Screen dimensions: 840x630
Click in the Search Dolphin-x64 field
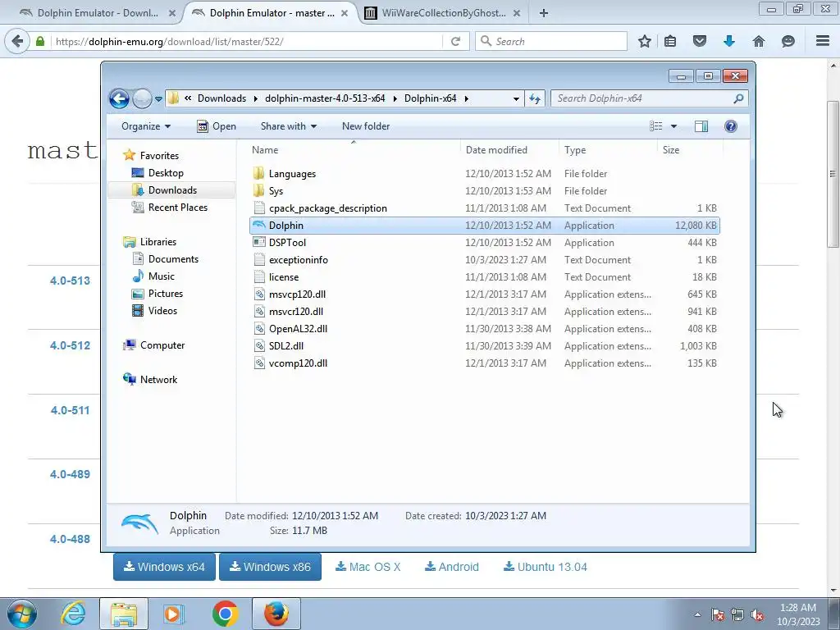(643, 98)
